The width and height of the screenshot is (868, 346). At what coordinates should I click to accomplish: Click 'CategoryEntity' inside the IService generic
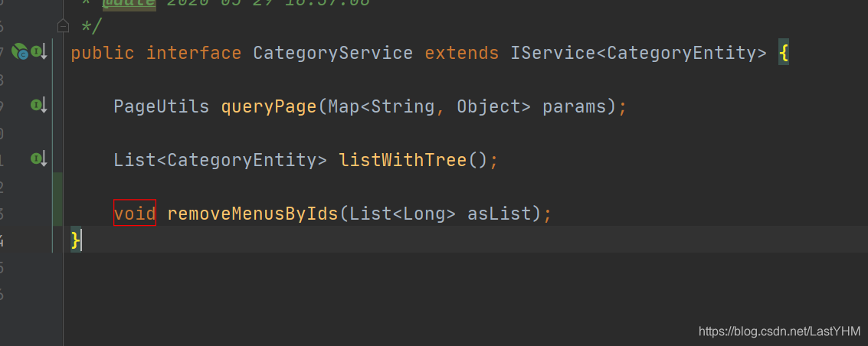click(682, 54)
